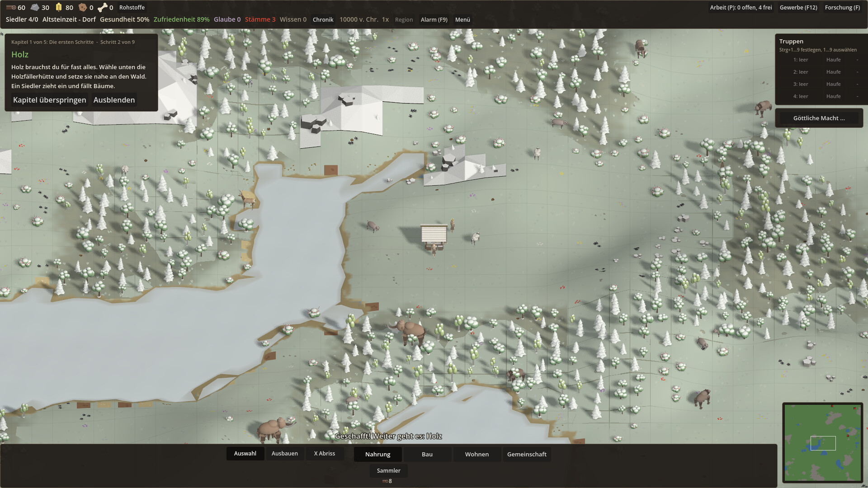
Task: Click the Siedler 4/0 status
Action: point(22,19)
